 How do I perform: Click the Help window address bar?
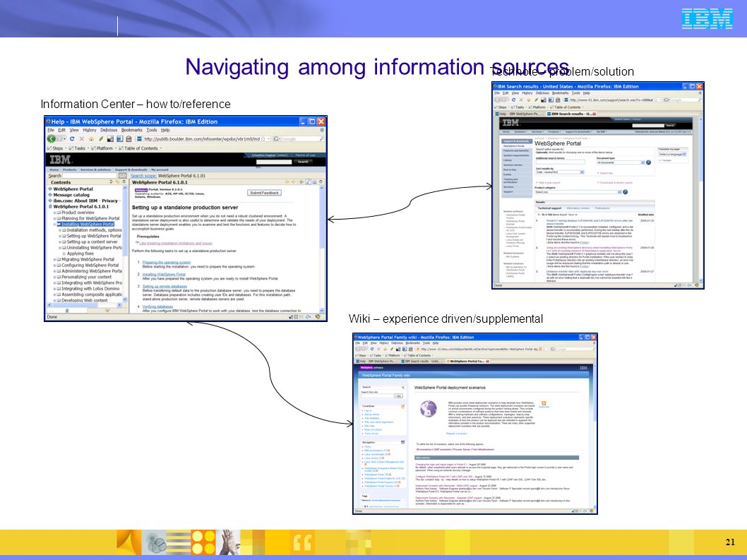(x=201, y=138)
